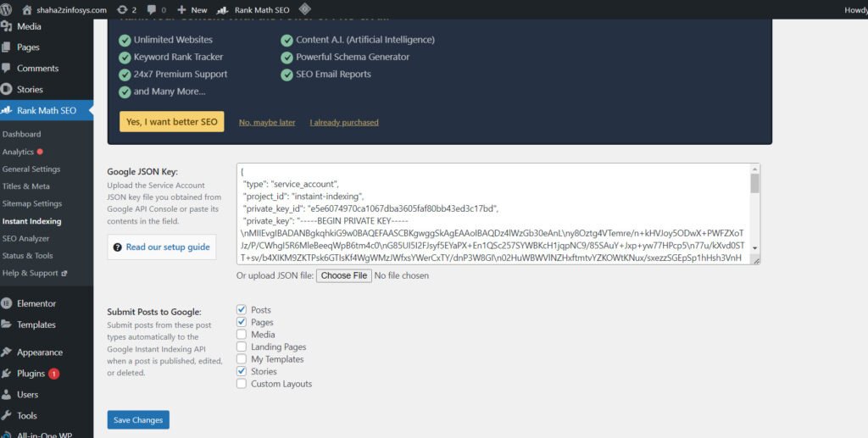
Task: Open Analytics submenu item
Action: (x=19, y=152)
